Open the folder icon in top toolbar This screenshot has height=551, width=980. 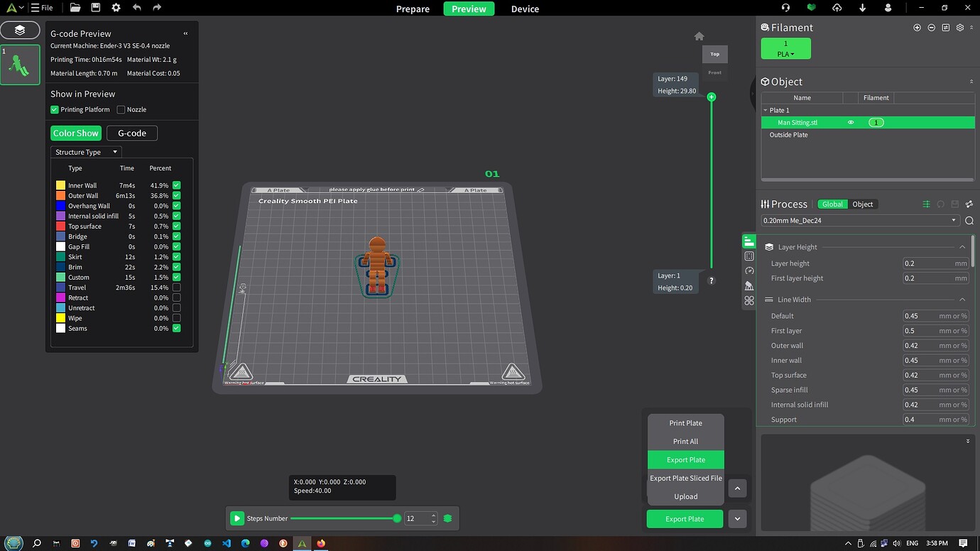point(75,8)
